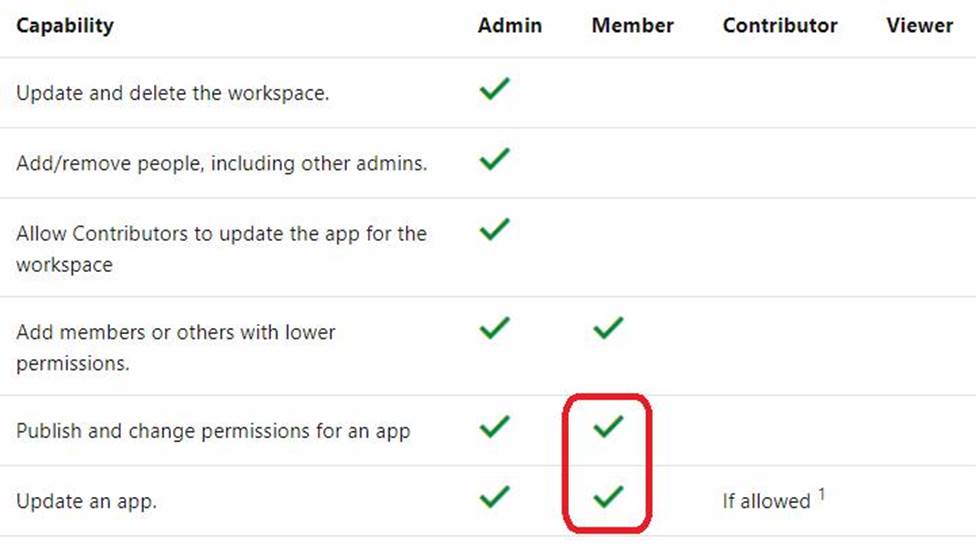Select the Admin column header

[x=510, y=26]
